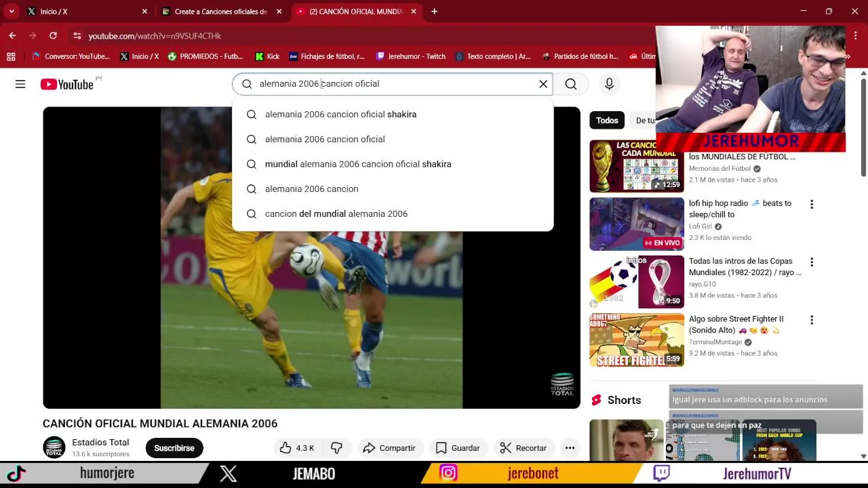This screenshot has width=868, height=488.
Task: Open the YouTube guide hamburger menu
Action: click(x=20, y=84)
